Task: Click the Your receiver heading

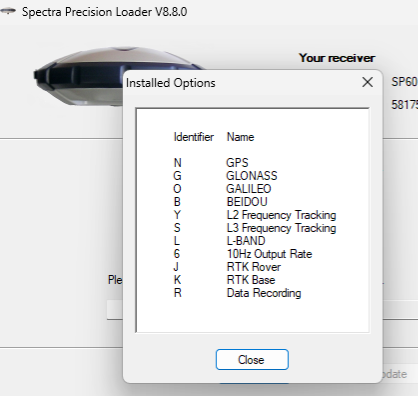Action: 337,58
